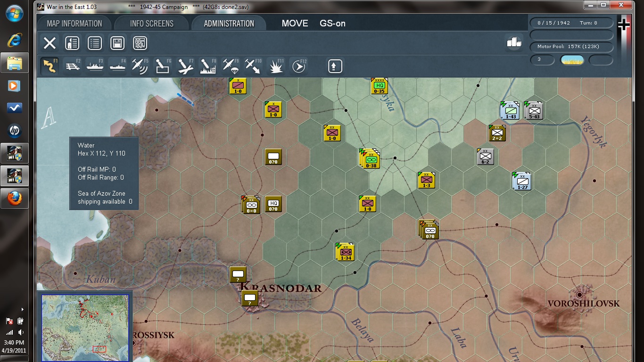This screenshot has width=644, height=362.
Task: Open the person-with-list report icon
Action: pos(72,43)
